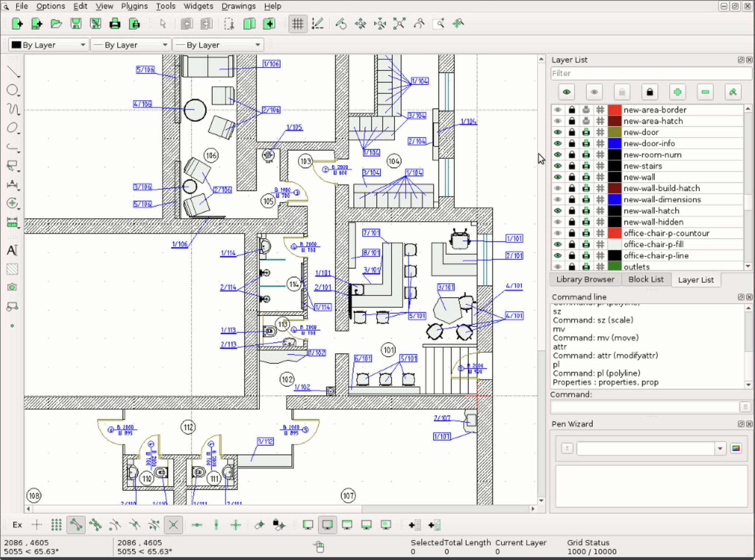The width and height of the screenshot is (755, 560).
Task: Open the Text tool
Action: (13, 250)
